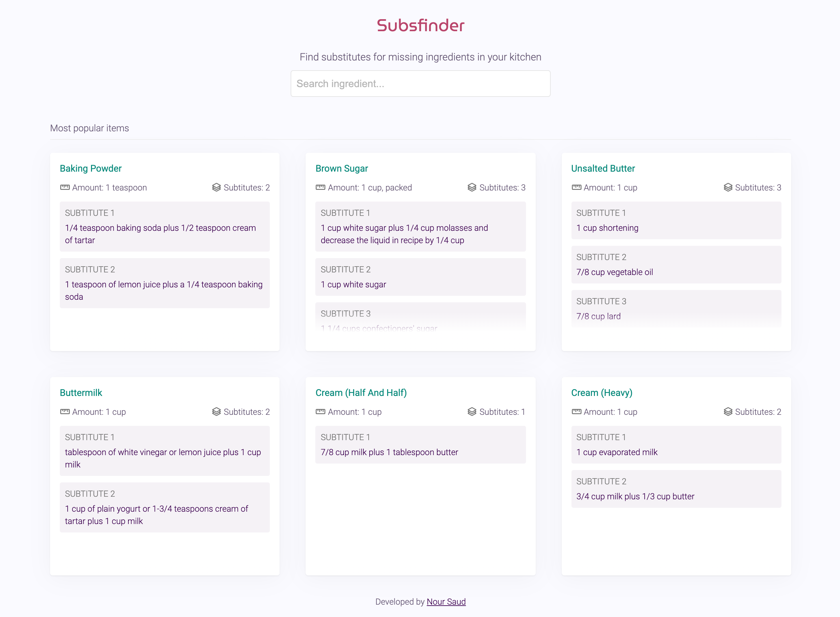
Task: Select Subtitute 1 entry under Buttermilk
Action: coord(164,451)
